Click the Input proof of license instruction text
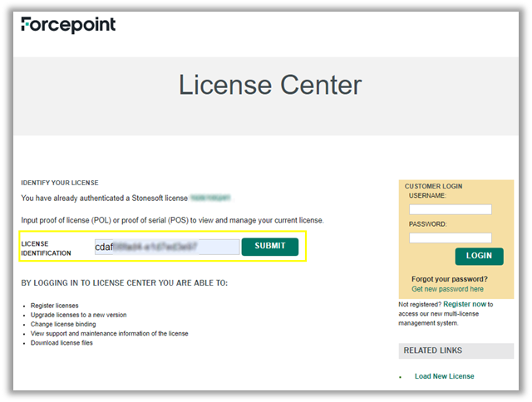This screenshot has height=402, width=532. [x=172, y=220]
